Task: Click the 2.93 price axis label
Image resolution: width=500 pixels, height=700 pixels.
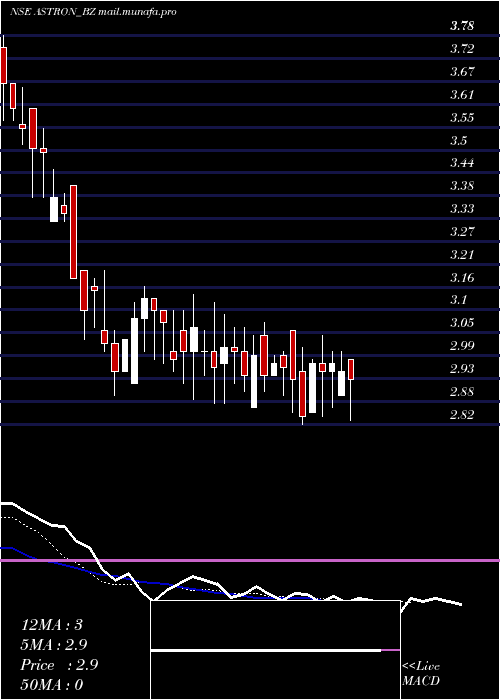Action: click(462, 369)
